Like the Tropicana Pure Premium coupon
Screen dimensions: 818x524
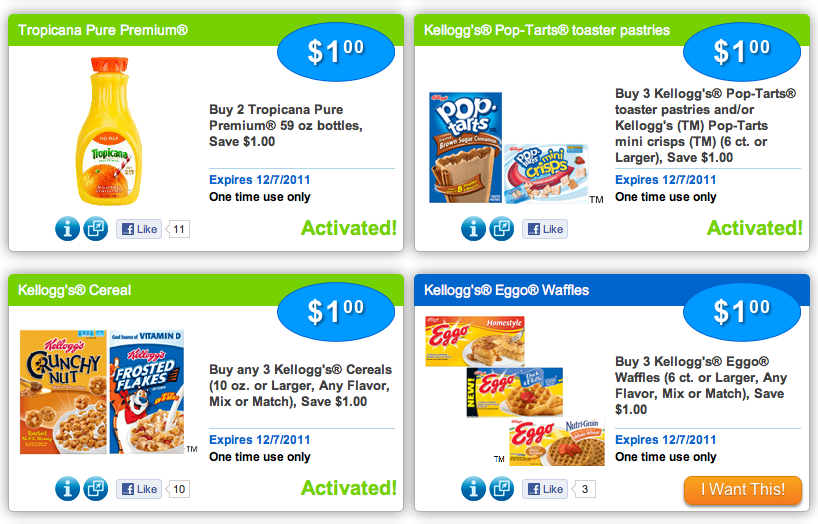pos(139,229)
